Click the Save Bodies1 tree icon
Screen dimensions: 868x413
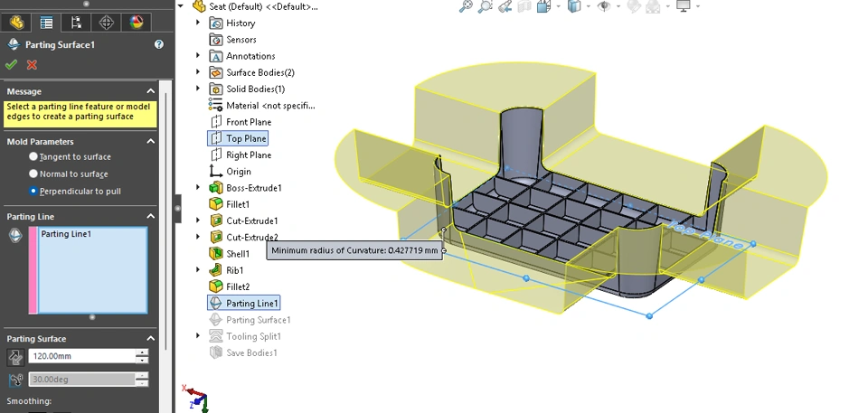(x=215, y=352)
